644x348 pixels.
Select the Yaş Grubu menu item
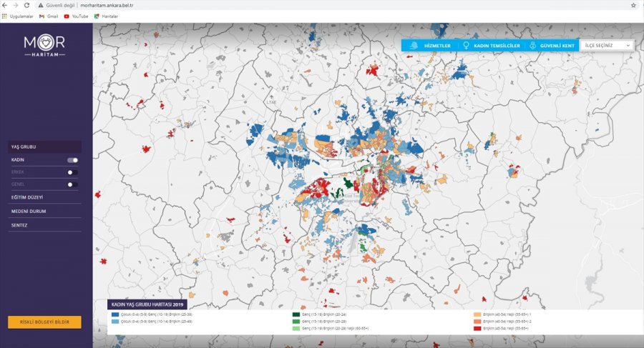[24, 147]
